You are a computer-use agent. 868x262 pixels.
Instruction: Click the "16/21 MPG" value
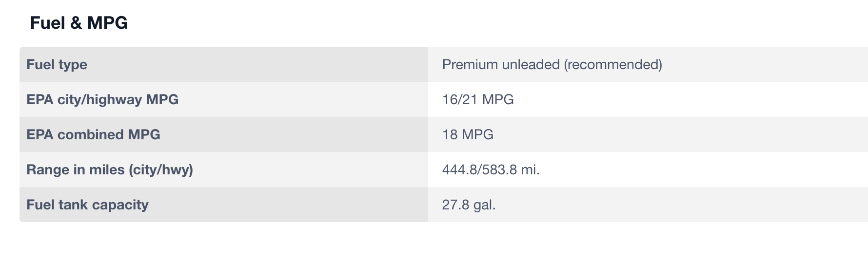[478, 99]
